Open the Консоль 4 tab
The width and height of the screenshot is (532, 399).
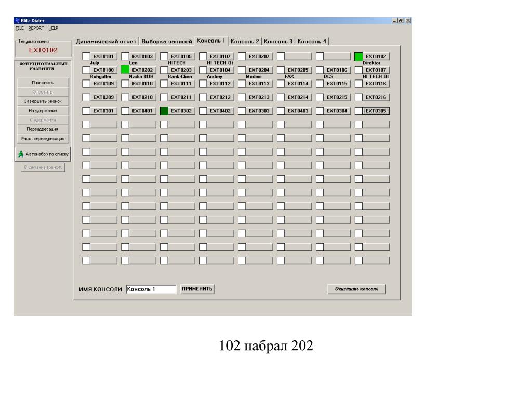(x=312, y=42)
